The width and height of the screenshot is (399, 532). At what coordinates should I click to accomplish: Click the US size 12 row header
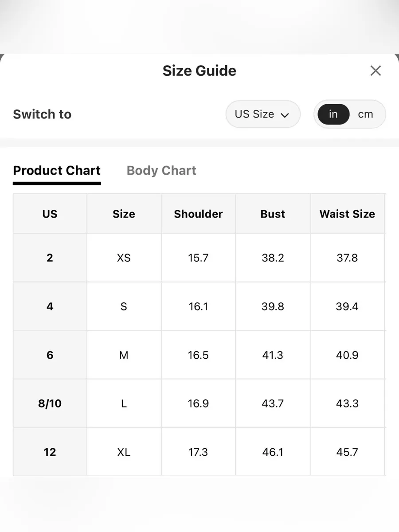coord(50,452)
